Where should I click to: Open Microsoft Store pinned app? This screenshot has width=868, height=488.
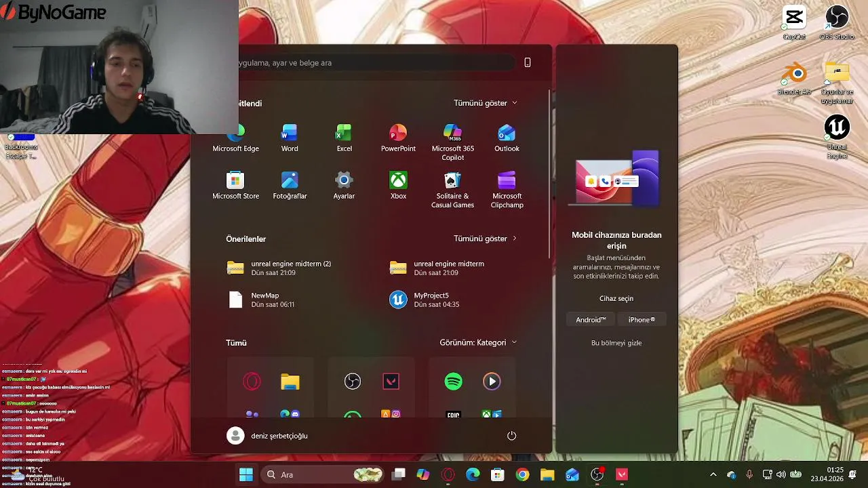click(235, 186)
